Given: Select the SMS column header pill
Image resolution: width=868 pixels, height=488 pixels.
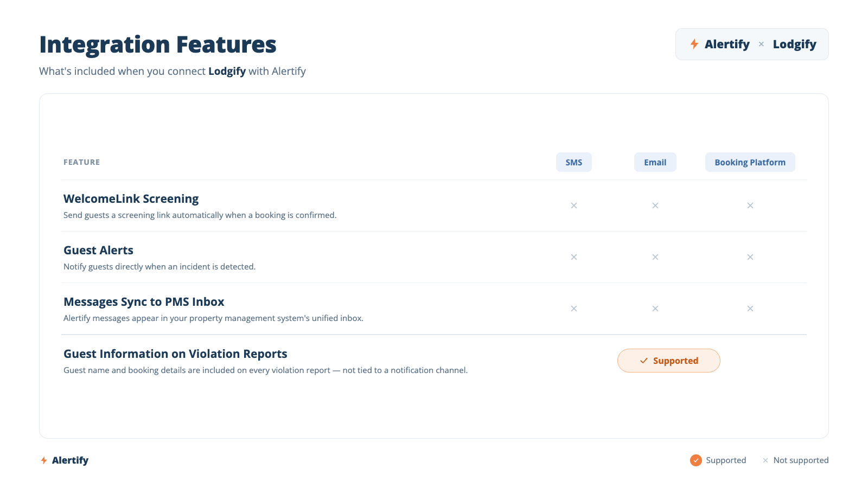Looking at the screenshot, I should click(574, 162).
